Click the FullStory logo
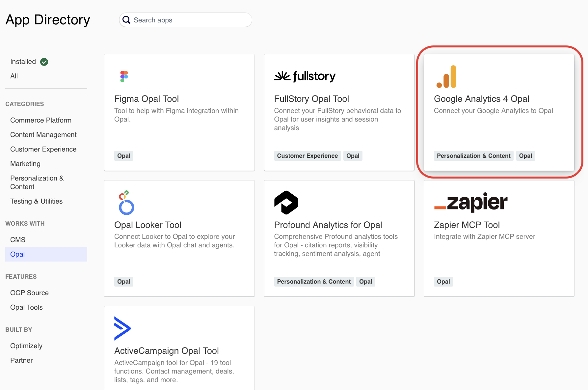This screenshot has width=588, height=390. tap(305, 76)
